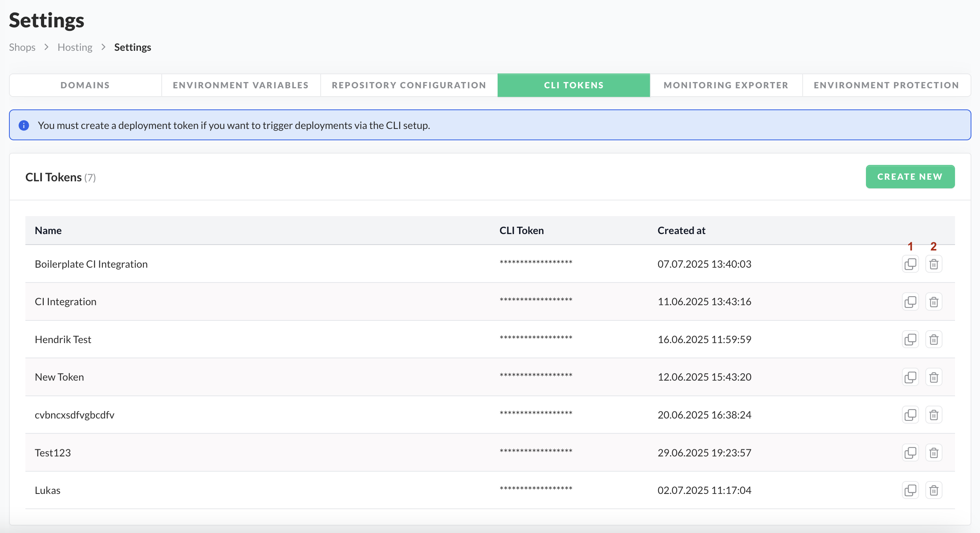Open the Environment Variables tab
Viewport: 980px width, 533px height.
tap(241, 85)
